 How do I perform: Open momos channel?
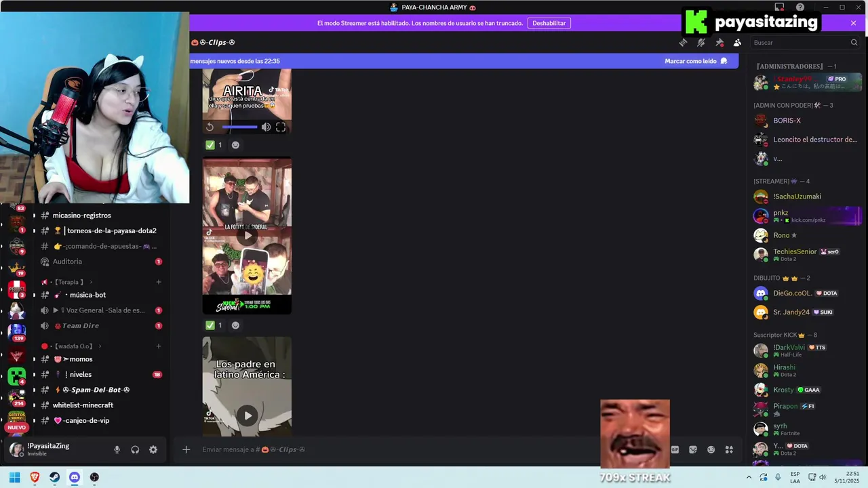click(100, 359)
